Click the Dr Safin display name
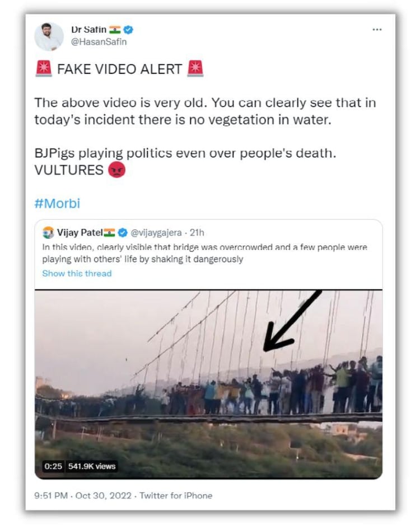Image resolution: width=420 pixels, height=525 pixels. (89, 30)
